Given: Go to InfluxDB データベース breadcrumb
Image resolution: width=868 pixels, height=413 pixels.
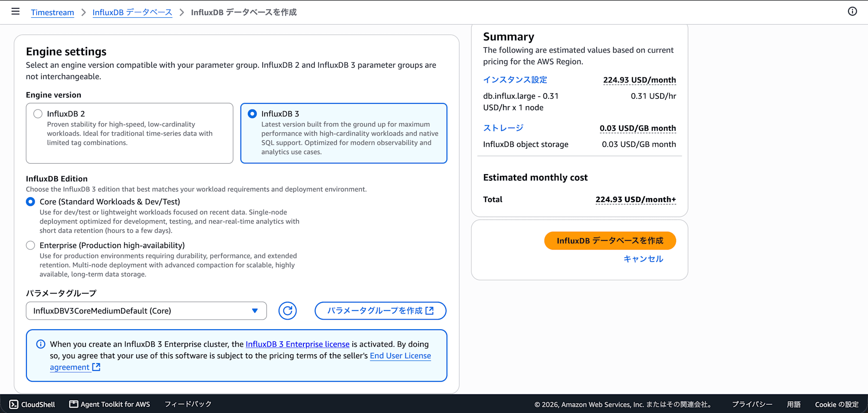Looking at the screenshot, I should [132, 12].
